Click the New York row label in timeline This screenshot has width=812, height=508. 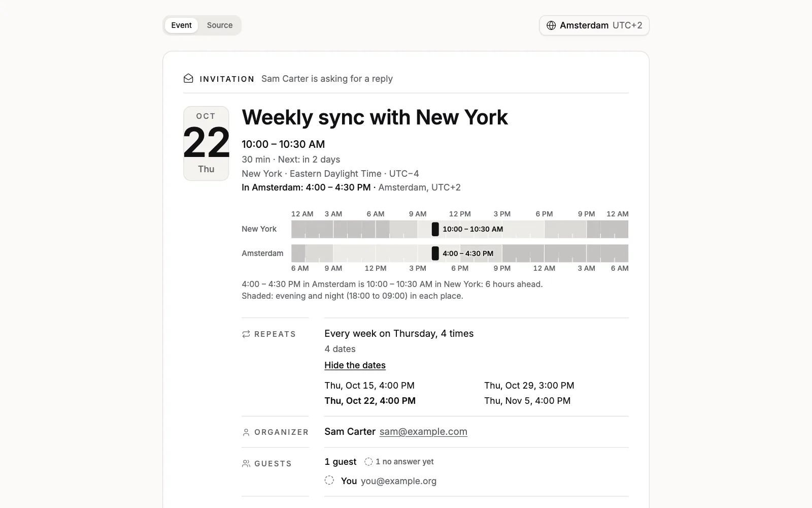(x=259, y=229)
